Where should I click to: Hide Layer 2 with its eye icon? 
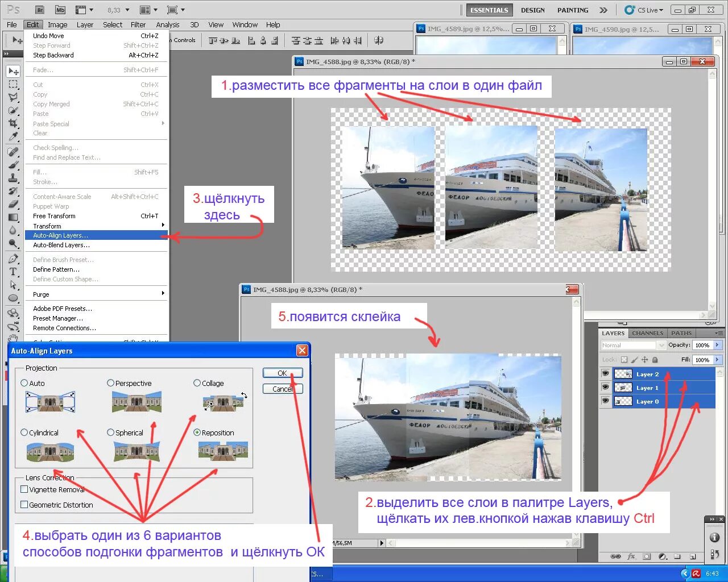[605, 373]
